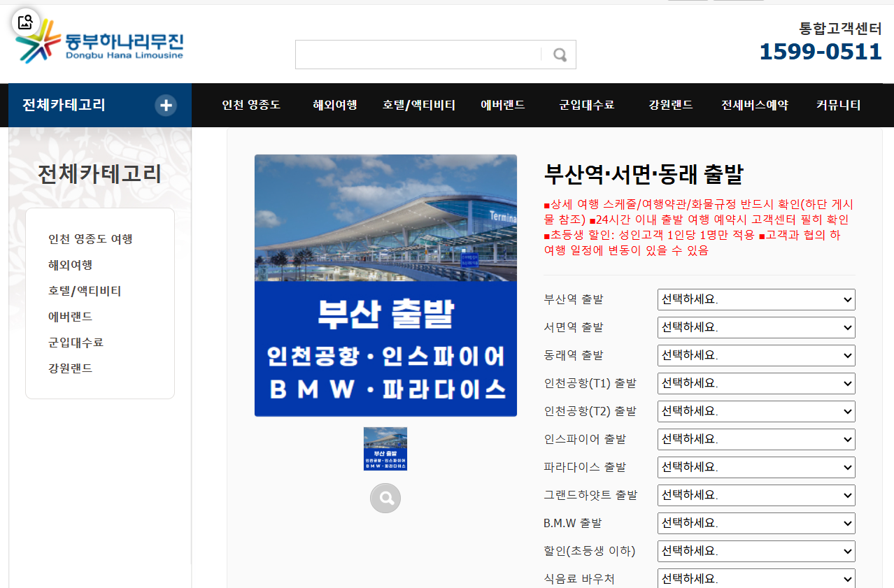Open 커뮤니티 in top navigation
Image resolution: width=894 pixels, height=588 pixels.
[x=838, y=105]
